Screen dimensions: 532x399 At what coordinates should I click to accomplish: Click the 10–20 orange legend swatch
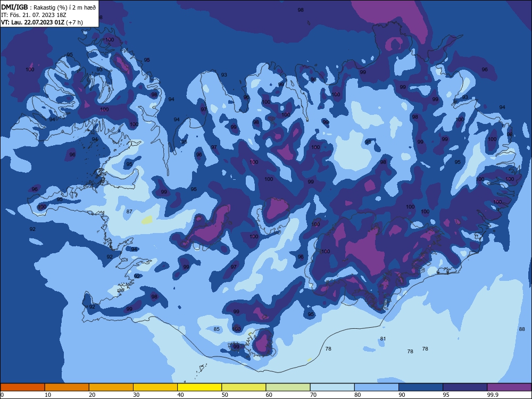click(x=67, y=387)
